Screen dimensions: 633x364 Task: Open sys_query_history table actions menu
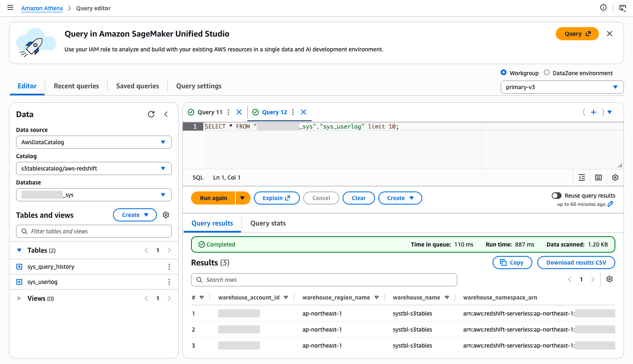pyautogui.click(x=169, y=267)
